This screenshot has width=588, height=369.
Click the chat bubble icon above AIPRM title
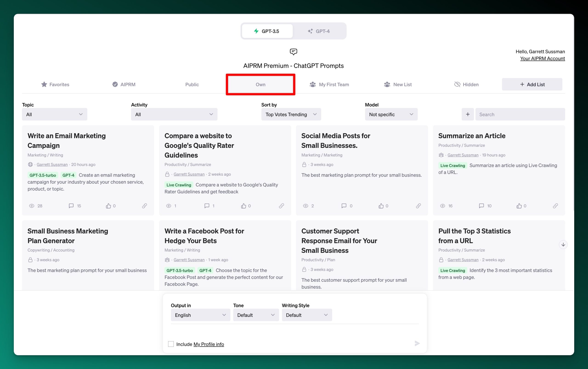point(293,51)
